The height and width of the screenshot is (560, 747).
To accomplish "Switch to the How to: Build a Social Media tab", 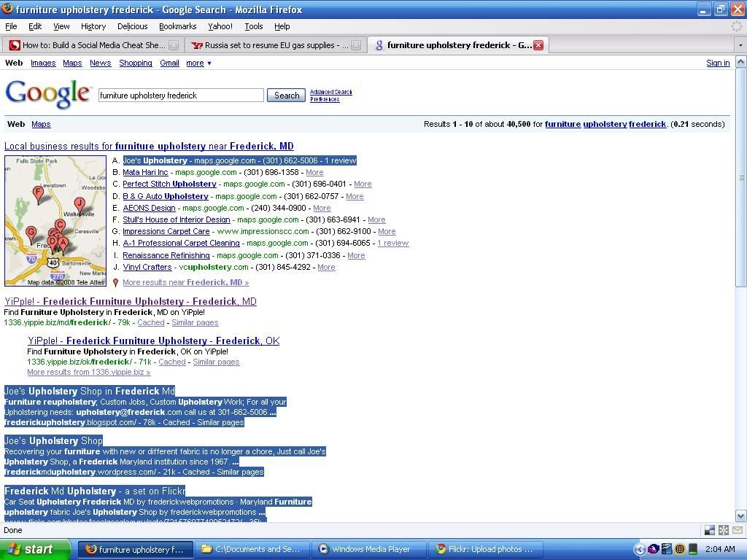I will click(x=93, y=45).
